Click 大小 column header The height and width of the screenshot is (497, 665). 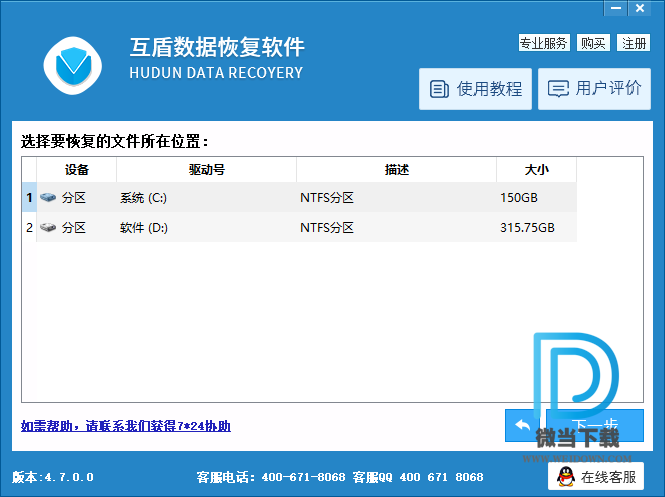(x=536, y=170)
